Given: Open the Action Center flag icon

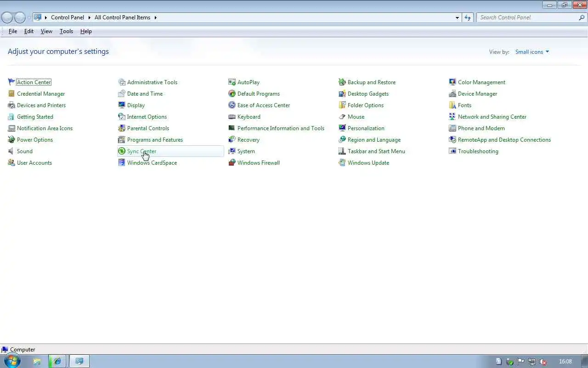Looking at the screenshot, I should tap(11, 82).
